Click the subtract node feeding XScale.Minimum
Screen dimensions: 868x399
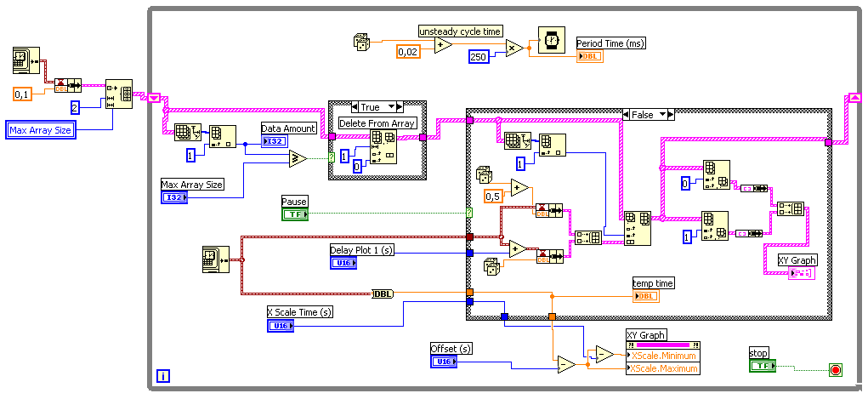tap(604, 354)
